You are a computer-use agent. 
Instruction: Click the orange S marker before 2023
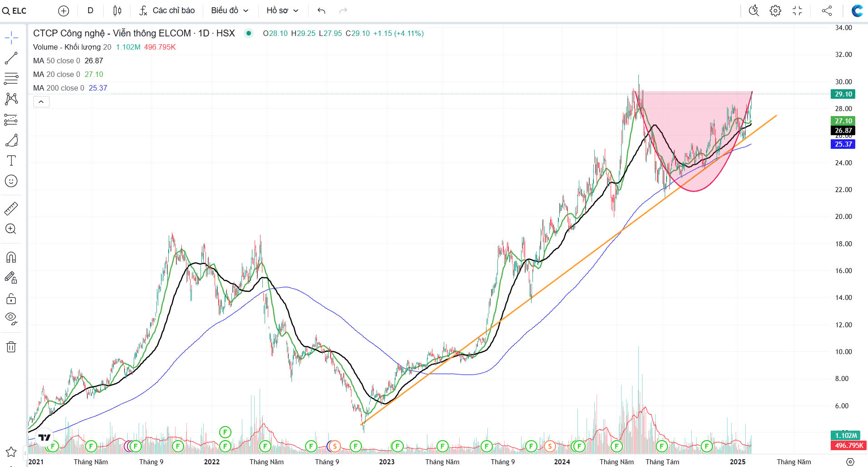click(x=335, y=447)
